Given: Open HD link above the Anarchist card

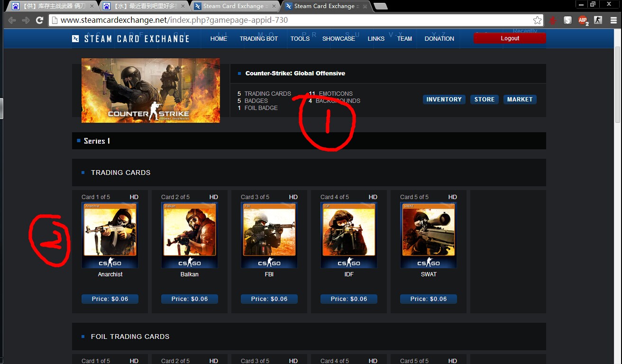Looking at the screenshot, I should point(134,197).
